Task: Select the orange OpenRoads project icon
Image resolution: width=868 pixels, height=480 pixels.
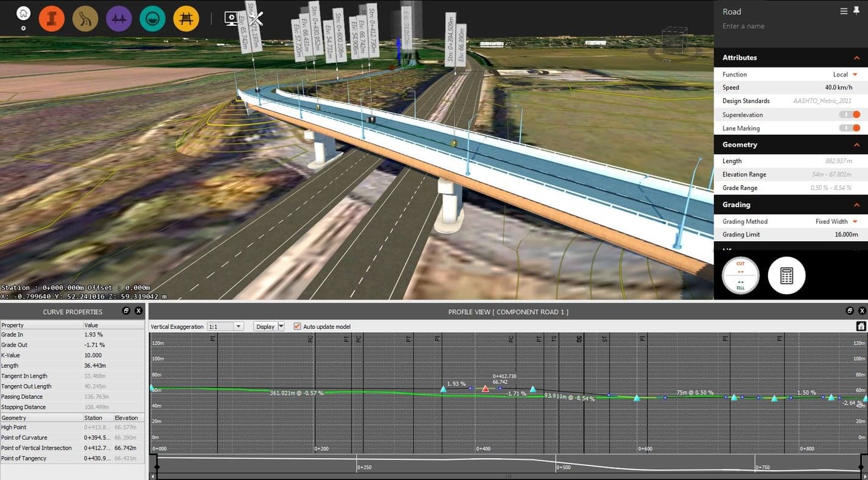Action: [51, 18]
